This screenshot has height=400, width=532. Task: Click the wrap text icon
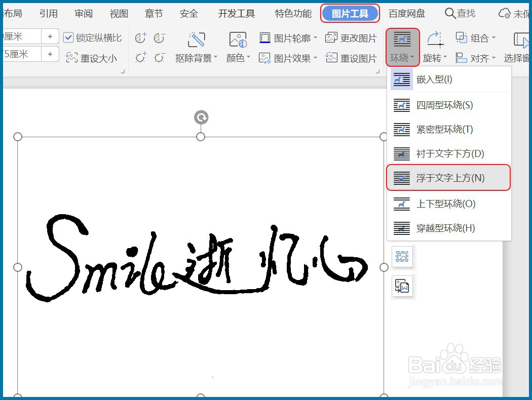(402, 39)
